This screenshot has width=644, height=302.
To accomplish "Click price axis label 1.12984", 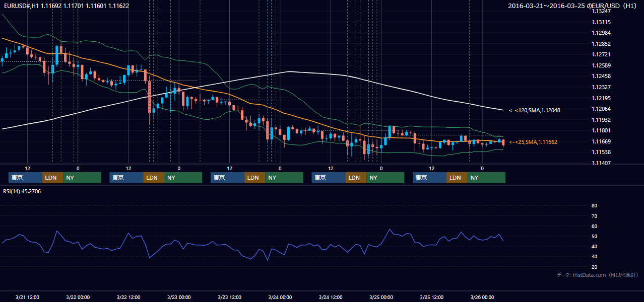I will (x=601, y=33).
